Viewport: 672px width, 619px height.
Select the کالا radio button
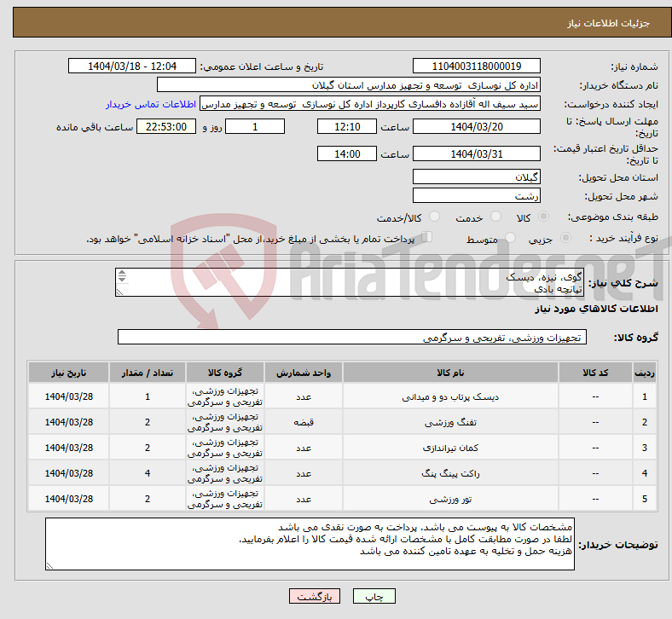pos(543,217)
